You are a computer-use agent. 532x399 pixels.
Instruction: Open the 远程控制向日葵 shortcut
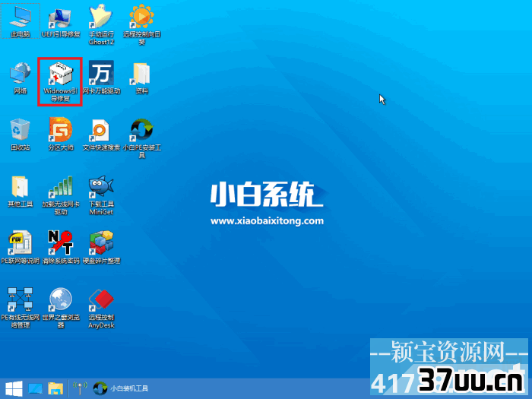click(x=142, y=25)
